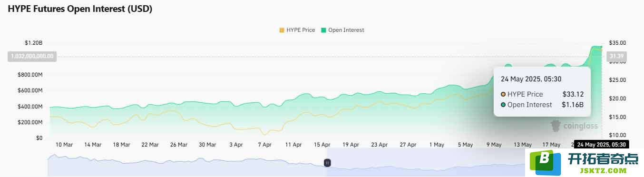644x177 pixels.
Task: Toggle the Open Interest legend series
Action: point(342,30)
